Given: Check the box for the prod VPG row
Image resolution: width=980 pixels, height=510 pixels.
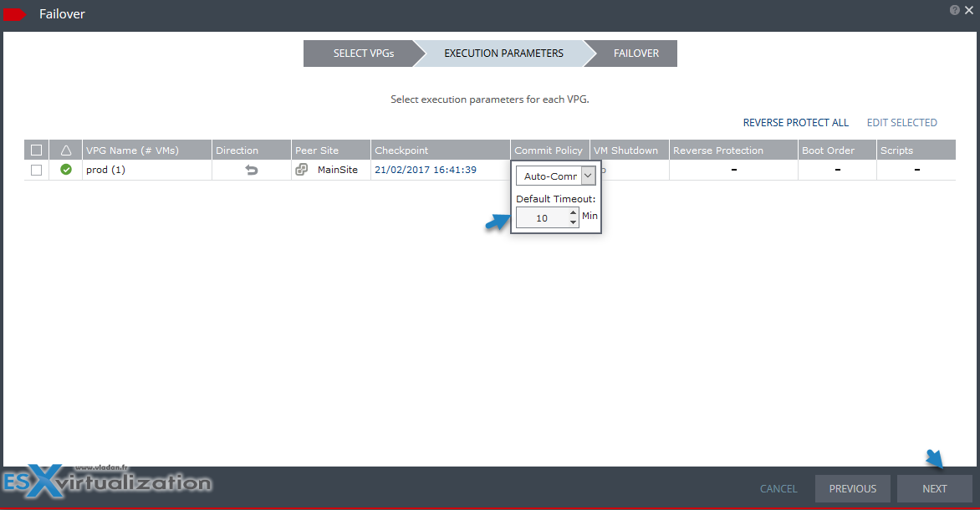Looking at the screenshot, I should click(36, 170).
